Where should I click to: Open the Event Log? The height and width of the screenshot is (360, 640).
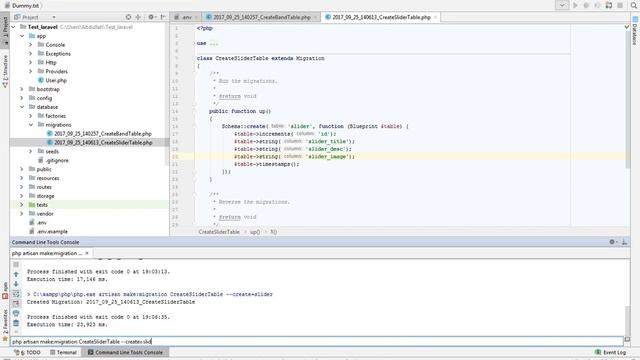point(610,352)
